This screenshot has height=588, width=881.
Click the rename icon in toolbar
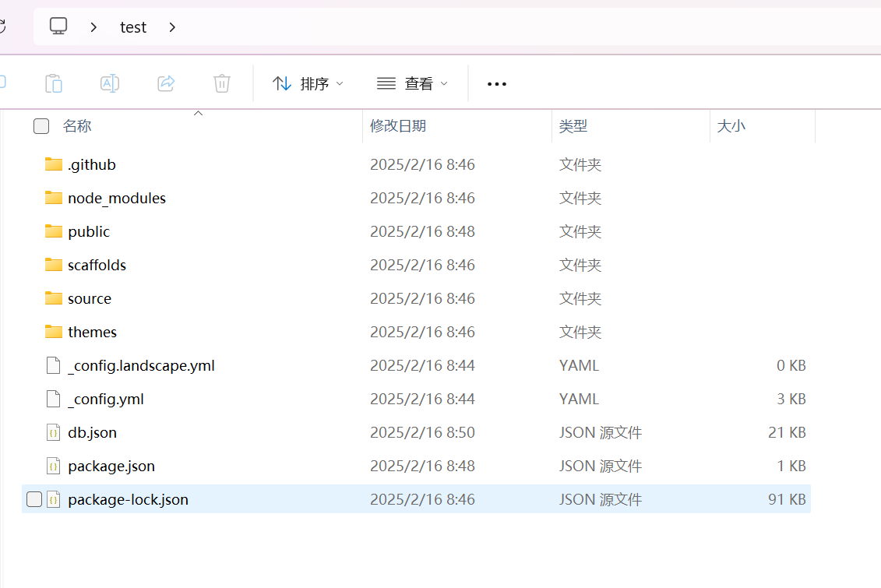110,83
